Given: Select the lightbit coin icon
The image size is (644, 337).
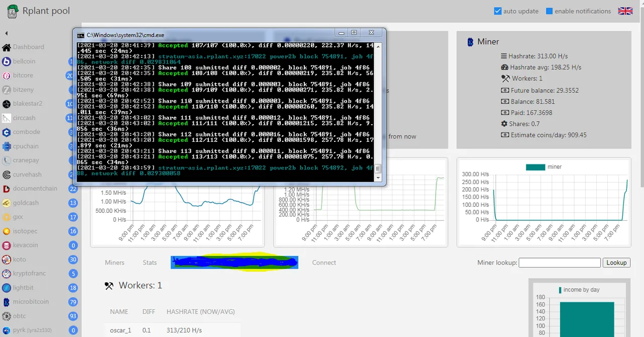Looking at the screenshot, I should point(7,288).
